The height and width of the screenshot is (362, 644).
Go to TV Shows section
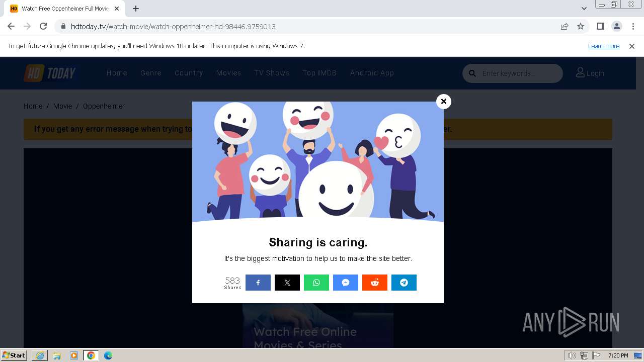(272, 73)
